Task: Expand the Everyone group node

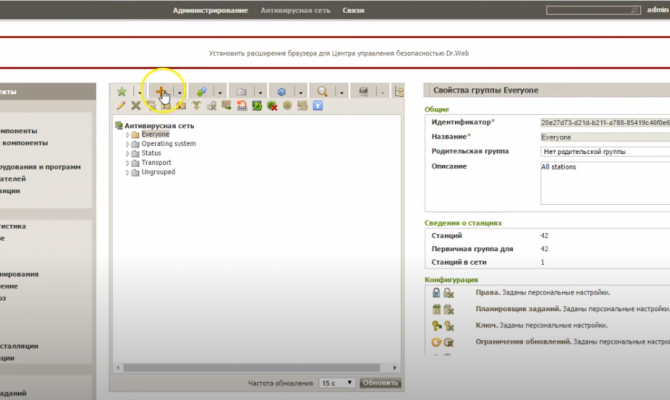Action: 127,135
